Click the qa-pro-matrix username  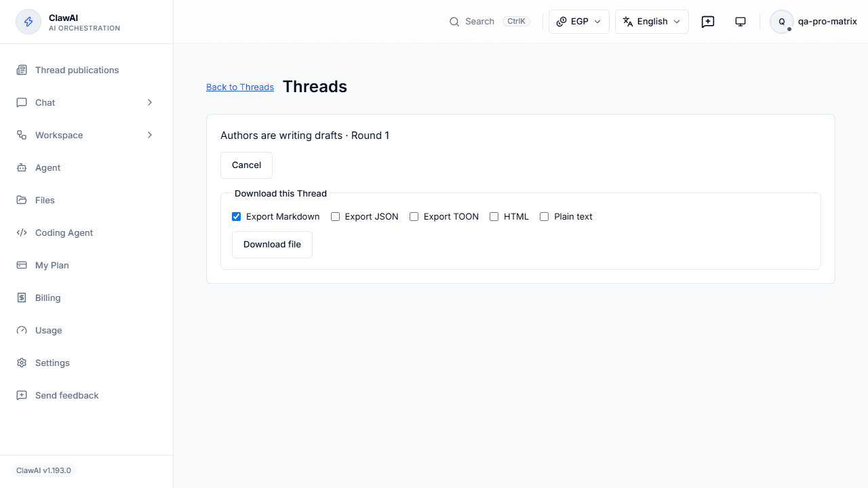pos(827,22)
